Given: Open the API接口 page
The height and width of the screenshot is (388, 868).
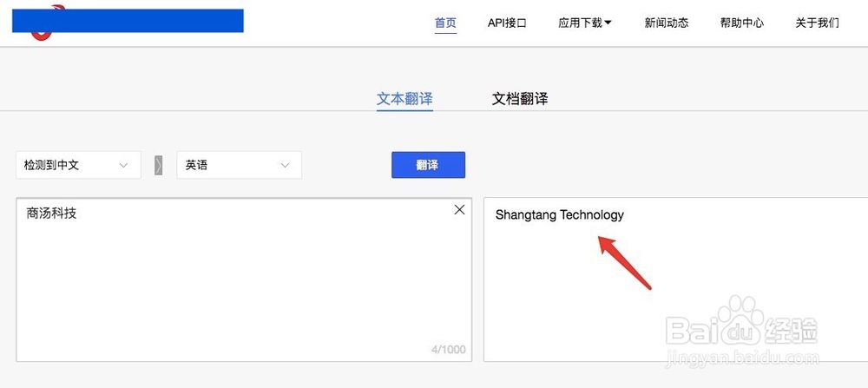Looking at the screenshot, I should (x=507, y=23).
